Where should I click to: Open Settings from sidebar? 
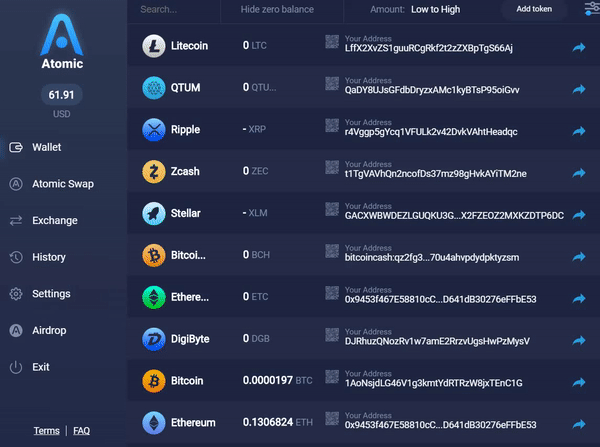[x=40, y=294]
